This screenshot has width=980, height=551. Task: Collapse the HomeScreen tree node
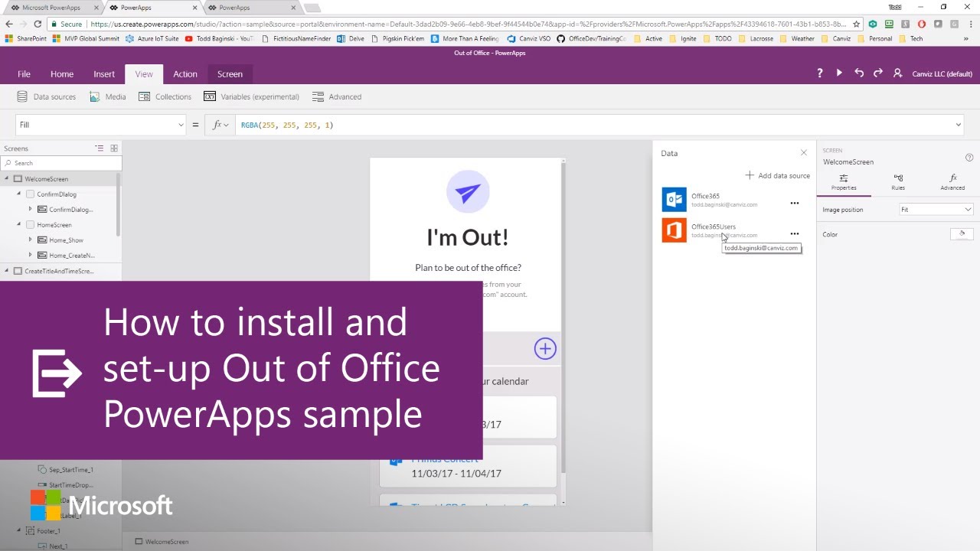coord(19,225)
